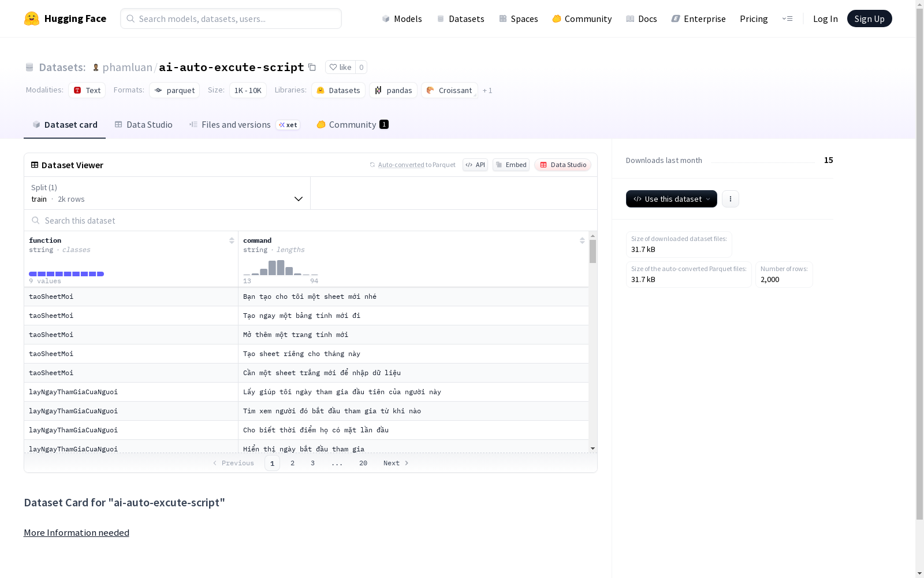This screenshot has width=924, height=578.
Task: Open the Models menu
Action: point(402,18)
